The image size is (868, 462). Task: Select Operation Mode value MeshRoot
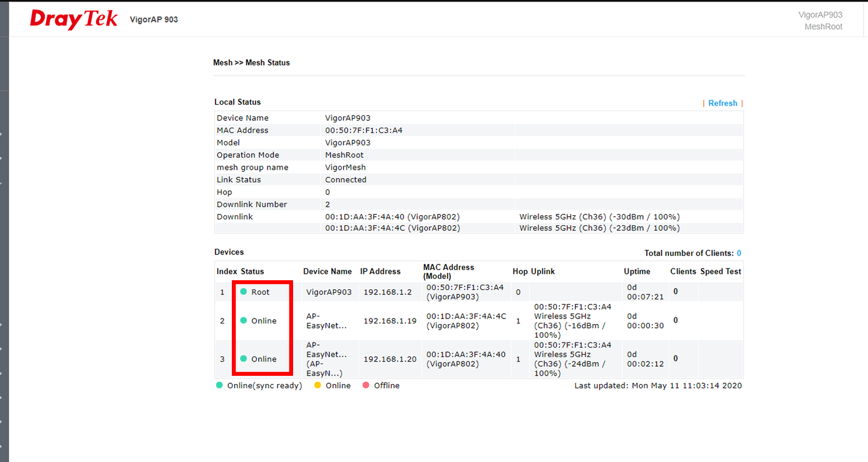344,155
